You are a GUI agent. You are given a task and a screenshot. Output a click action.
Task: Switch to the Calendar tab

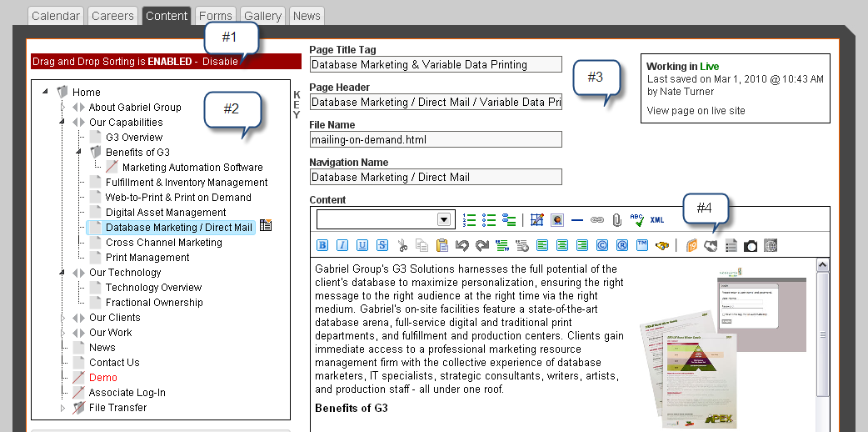pos(56,16)
